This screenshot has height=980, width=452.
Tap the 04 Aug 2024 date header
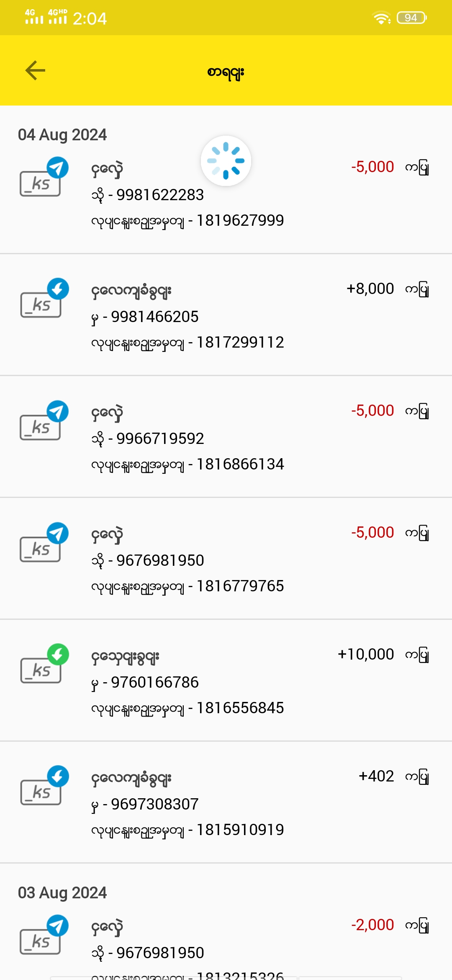(x=62, y=135)
